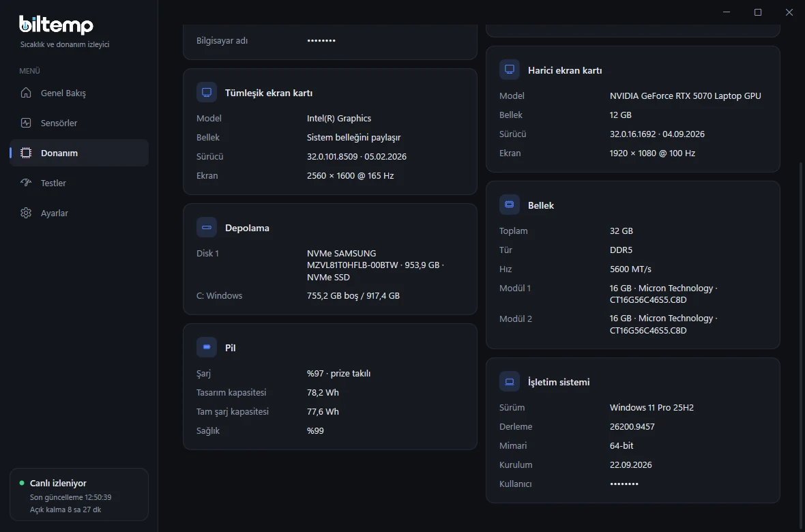
Task: Click the Depolama drive icon
Action: 207,228
